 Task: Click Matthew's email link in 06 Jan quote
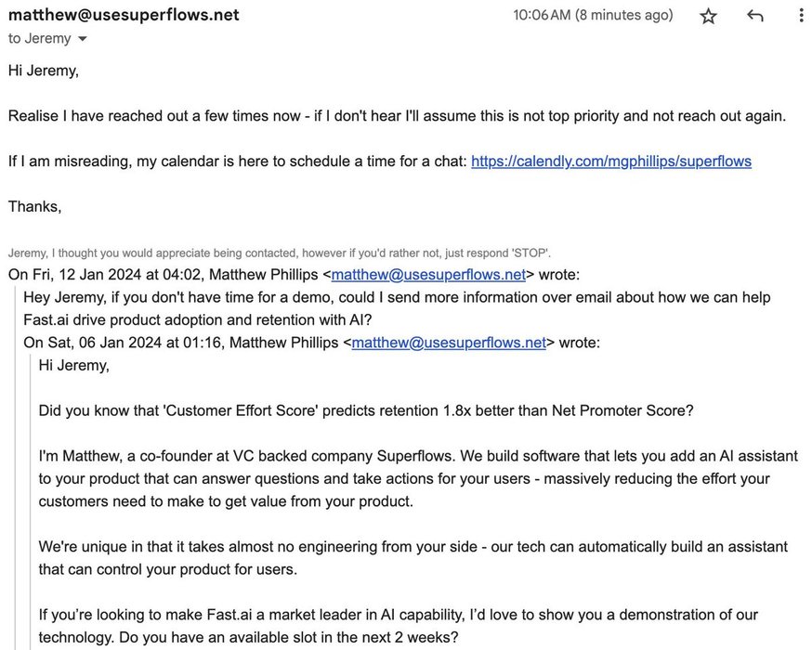(x=449, y=343)
